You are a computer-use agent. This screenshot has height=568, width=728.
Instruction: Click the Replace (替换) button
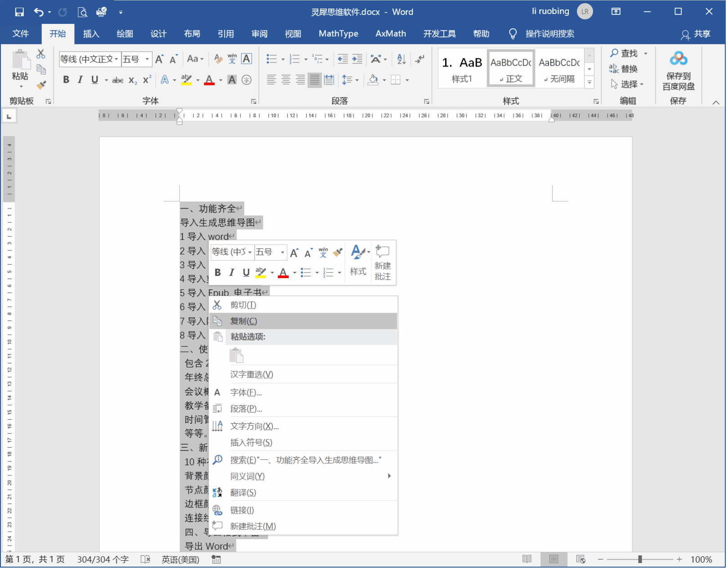tap(624, 69)
